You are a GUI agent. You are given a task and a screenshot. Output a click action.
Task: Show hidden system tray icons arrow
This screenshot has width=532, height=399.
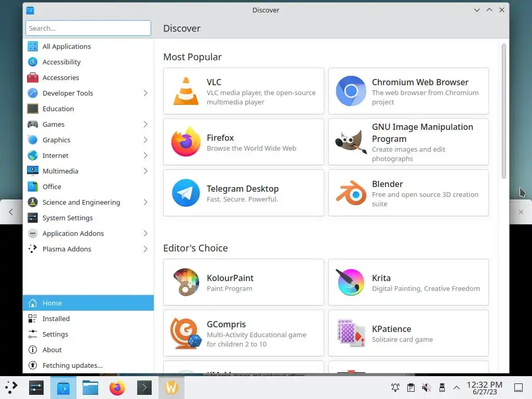[457, 388]
